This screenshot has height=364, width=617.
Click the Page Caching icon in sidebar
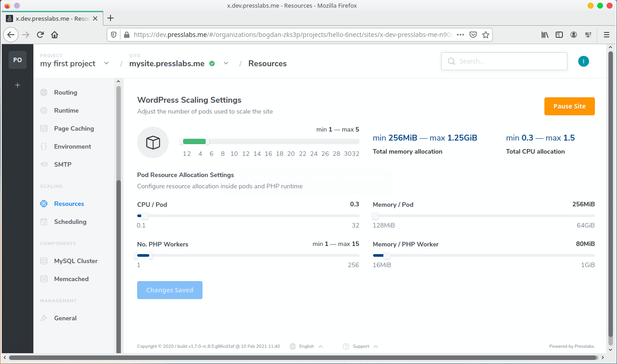coord(44,128)
